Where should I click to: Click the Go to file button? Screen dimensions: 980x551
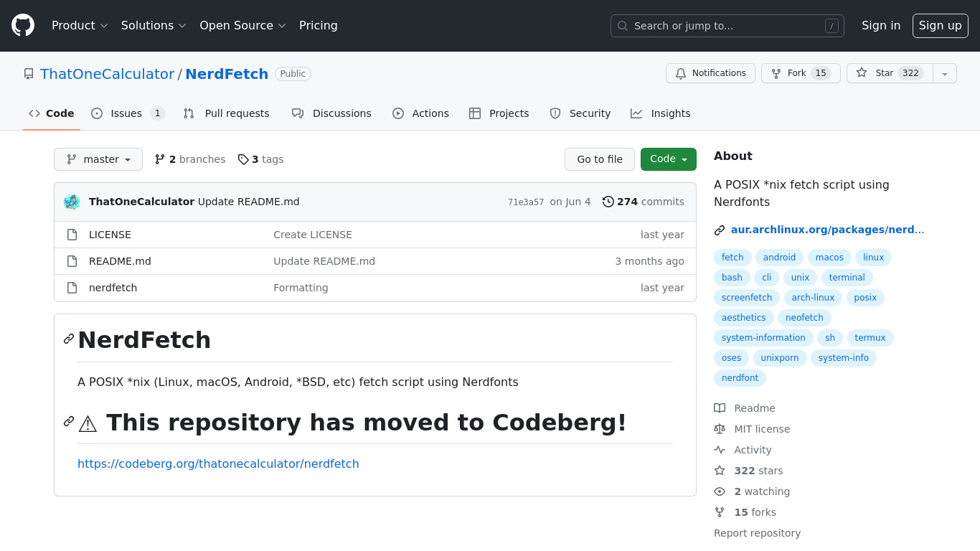[x=600, y=159]
